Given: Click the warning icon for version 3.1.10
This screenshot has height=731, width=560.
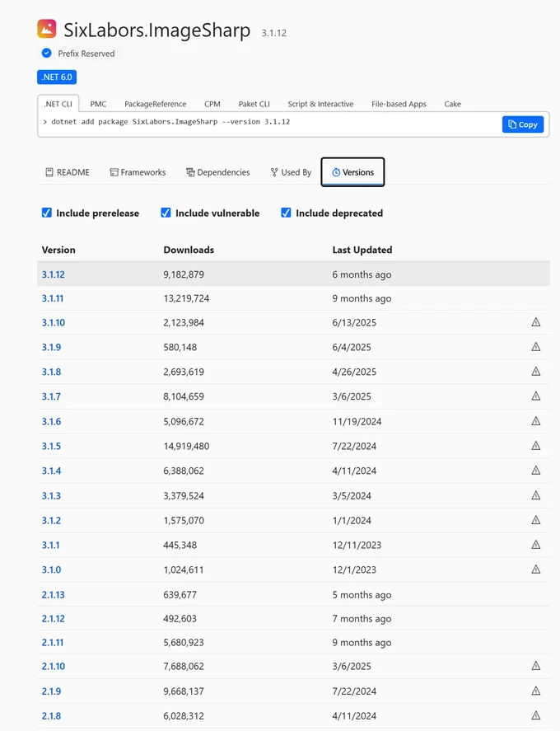Looking at the screenshot, I should 536,322.
